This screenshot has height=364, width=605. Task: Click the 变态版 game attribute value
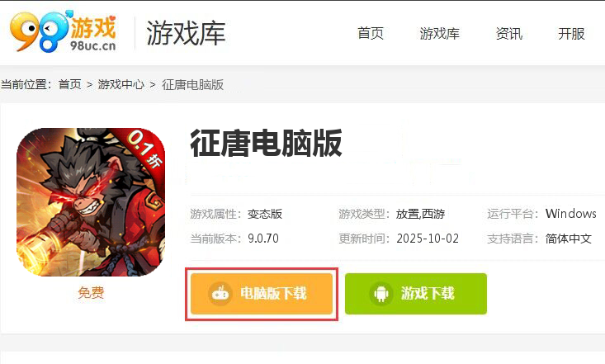pos(265,214)
